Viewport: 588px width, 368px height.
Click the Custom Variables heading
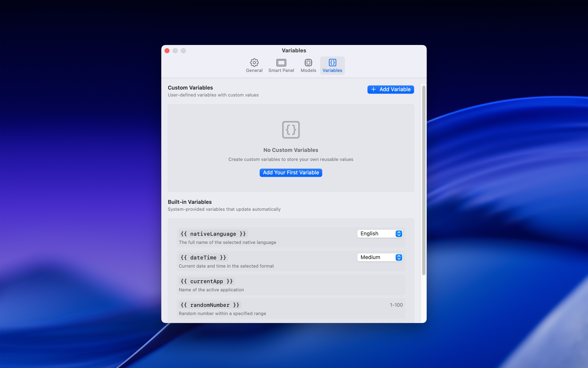[x=190, y=88]
